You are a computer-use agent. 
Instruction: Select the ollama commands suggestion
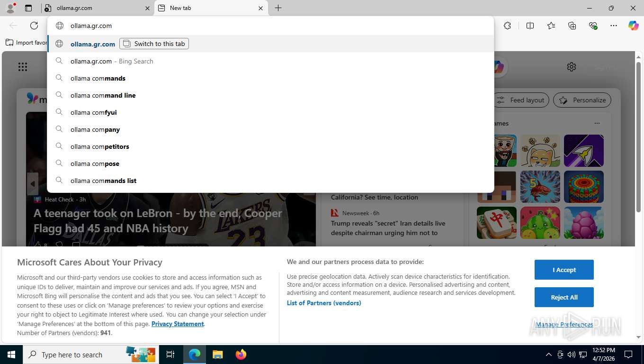pos(270,78)
